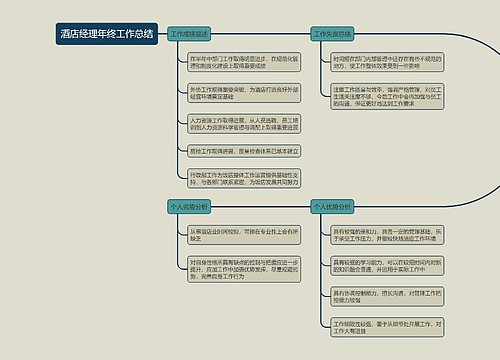
Task: Select the 人力资源工作取得进展 leaf node
Action: 244,124
